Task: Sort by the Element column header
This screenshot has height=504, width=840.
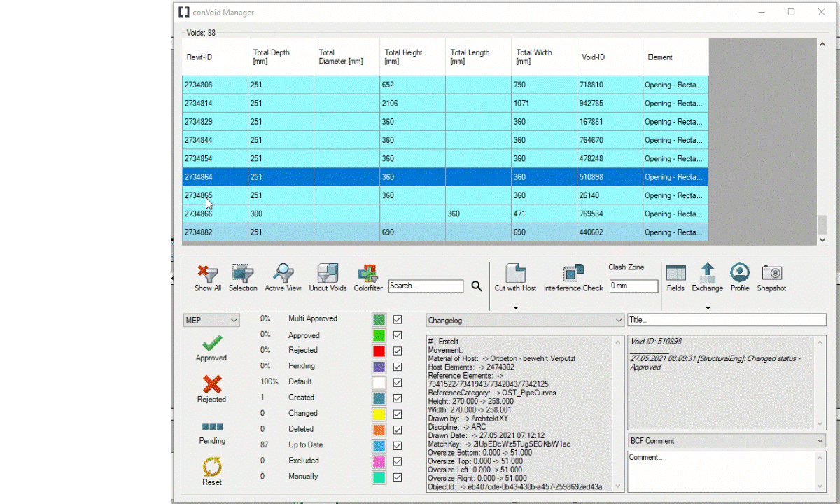Action: pos(675,57)
